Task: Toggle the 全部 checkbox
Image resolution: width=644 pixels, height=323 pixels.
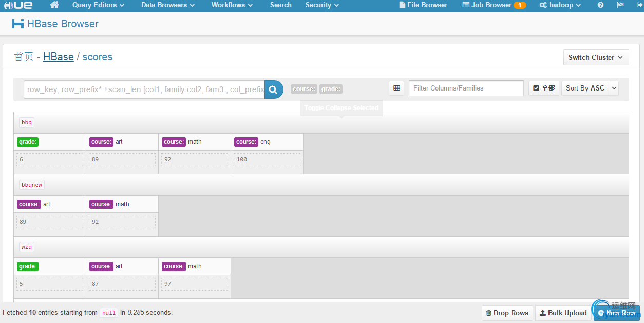Action: coord(544,88)
